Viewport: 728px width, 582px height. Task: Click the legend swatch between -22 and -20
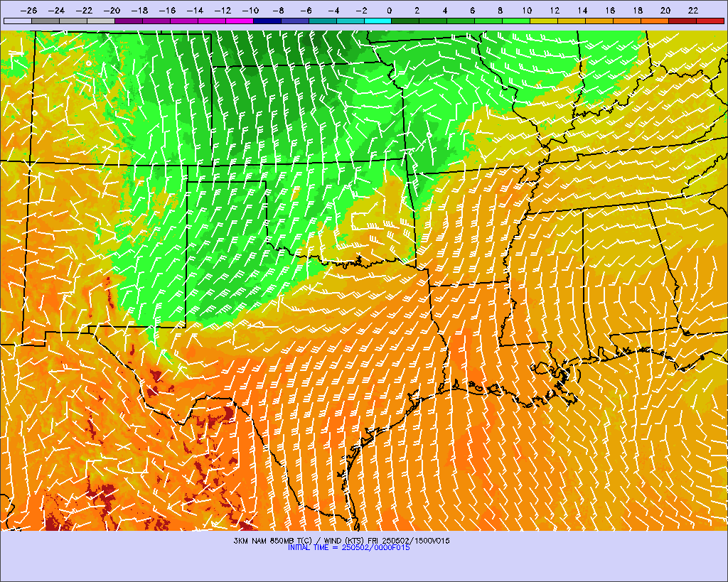click(x=101, y=21)
